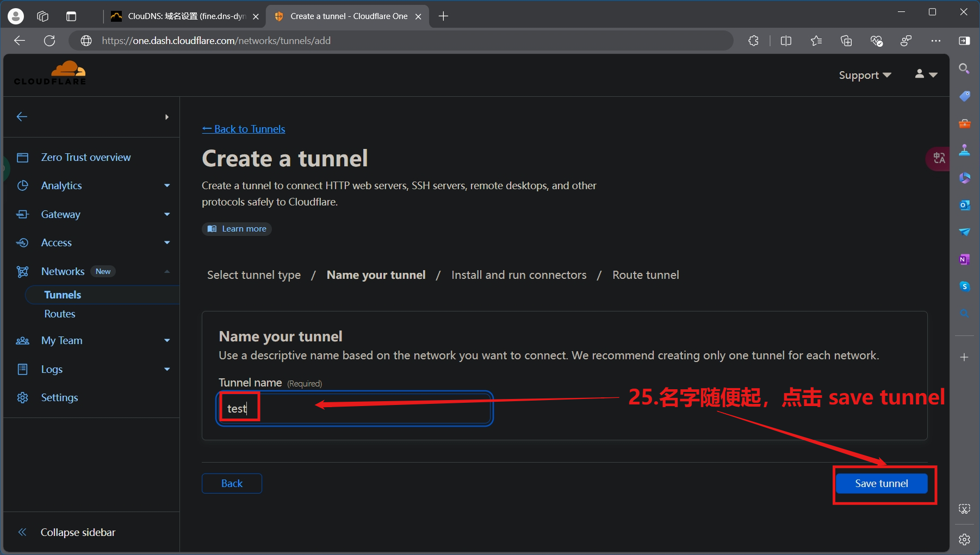
Task: Click Collapse sidebar
Action: [78, 532]
